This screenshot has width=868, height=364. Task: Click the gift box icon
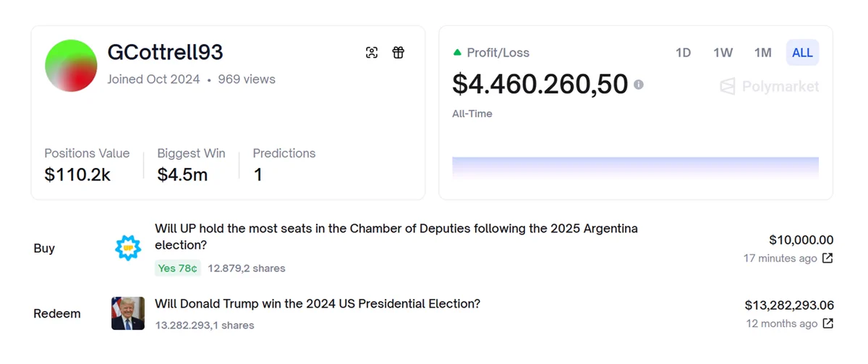point(399,52)
